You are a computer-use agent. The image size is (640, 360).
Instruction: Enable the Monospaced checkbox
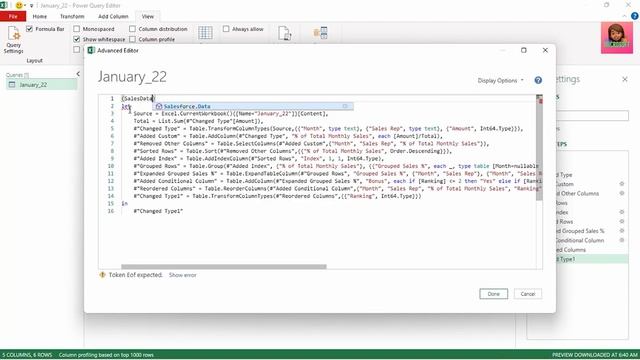pyautogui.click(x=76, y=29)
